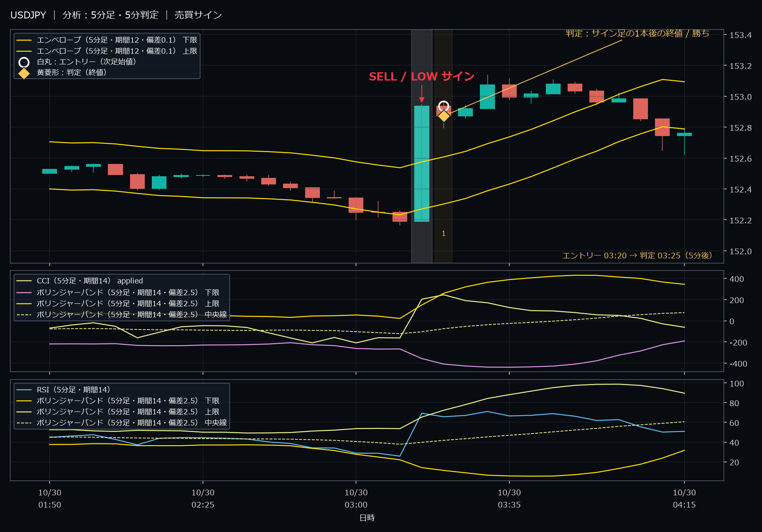The image size is (762, 532).
Task: Click "黄菱形：判定（終値）" legend entry
Action: pos(63,73)
